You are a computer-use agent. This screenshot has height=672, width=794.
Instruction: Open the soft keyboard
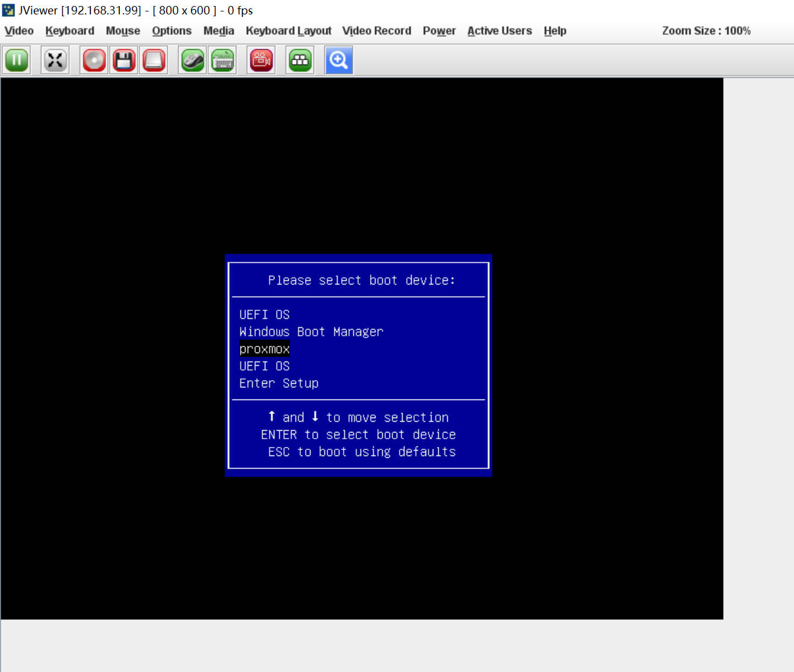click(x=222, y=60)
